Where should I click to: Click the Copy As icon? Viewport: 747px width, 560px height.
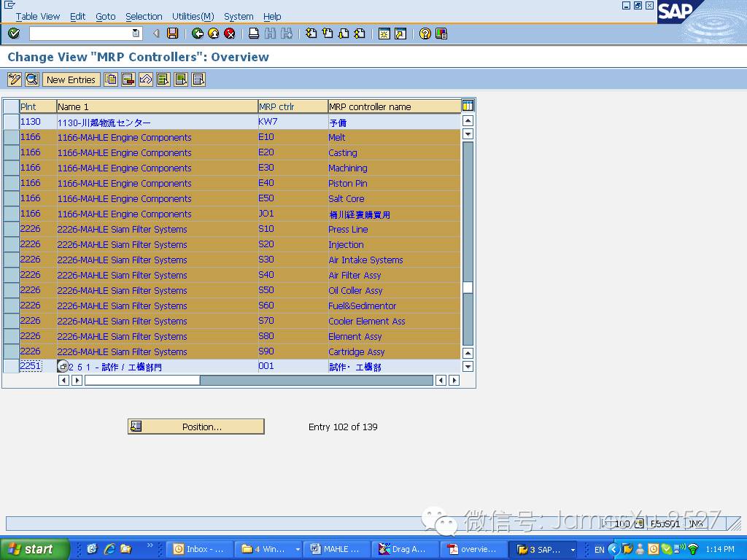pos(111,79)
